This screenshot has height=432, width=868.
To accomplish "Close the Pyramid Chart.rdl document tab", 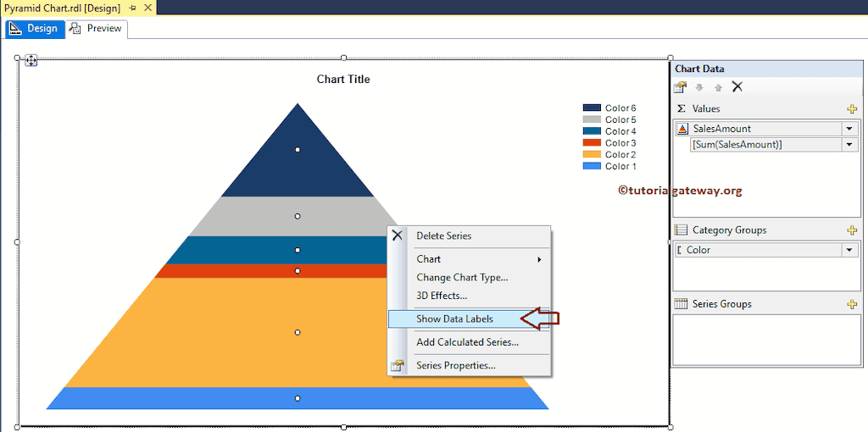I will pyautogui.click(x=147, y=8).
